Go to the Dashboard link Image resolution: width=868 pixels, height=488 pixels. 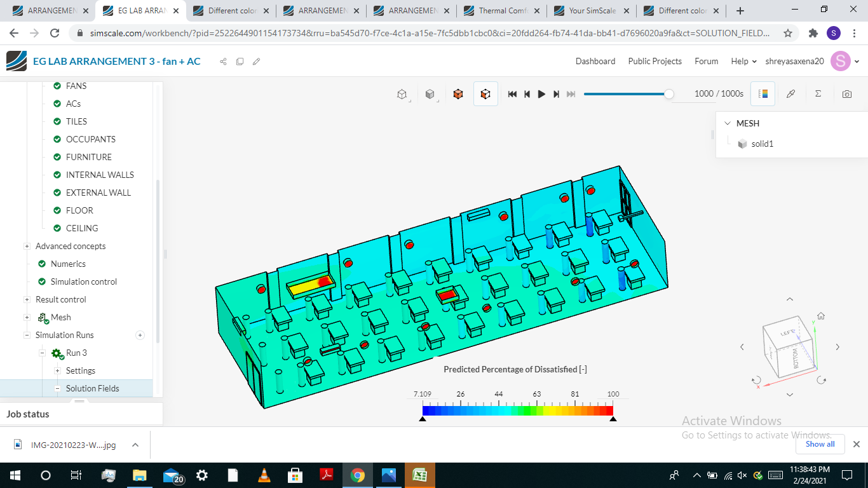[595, 62]
